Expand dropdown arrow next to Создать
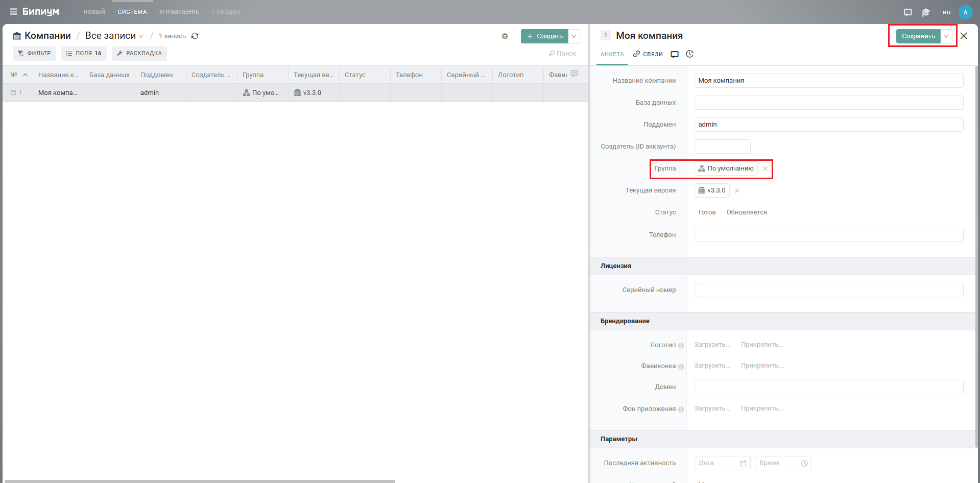The height and width of the screenshot is (483, 980). 574,36
